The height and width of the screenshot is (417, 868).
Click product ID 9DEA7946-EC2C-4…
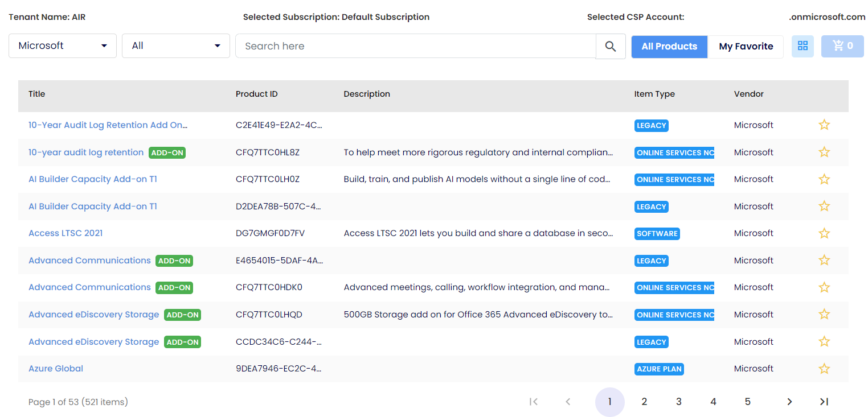coord(279,369)
